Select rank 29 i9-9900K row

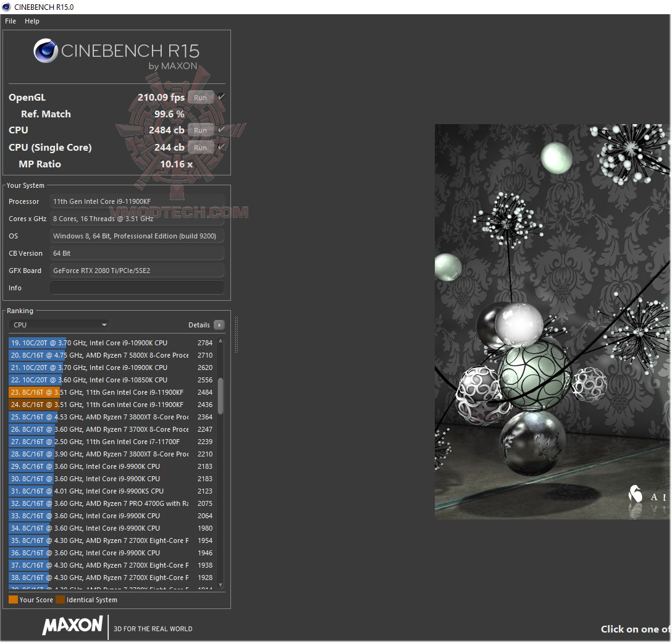[x=112, y=466]
